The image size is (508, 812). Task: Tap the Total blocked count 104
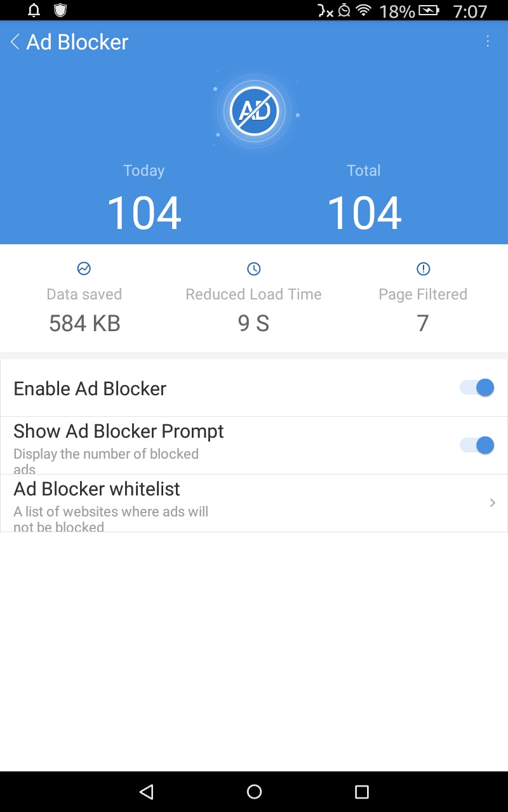click(364, 213)
